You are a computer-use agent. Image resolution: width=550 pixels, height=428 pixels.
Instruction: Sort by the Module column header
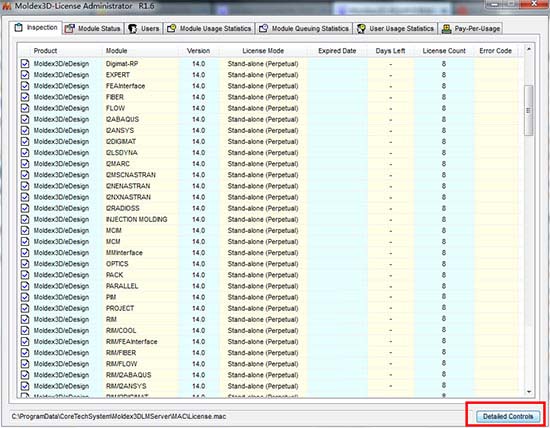tap(116, 51)
